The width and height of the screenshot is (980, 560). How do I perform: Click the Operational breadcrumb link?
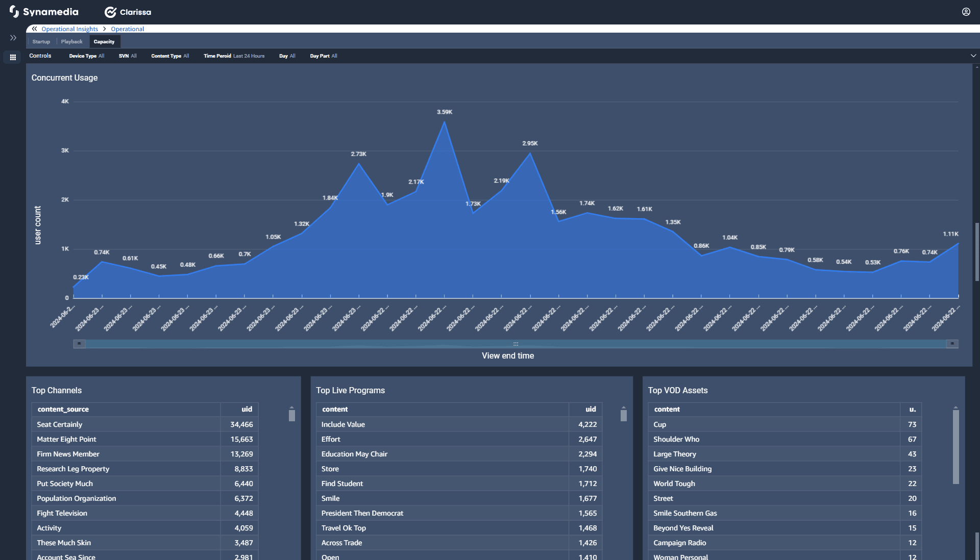127,29
